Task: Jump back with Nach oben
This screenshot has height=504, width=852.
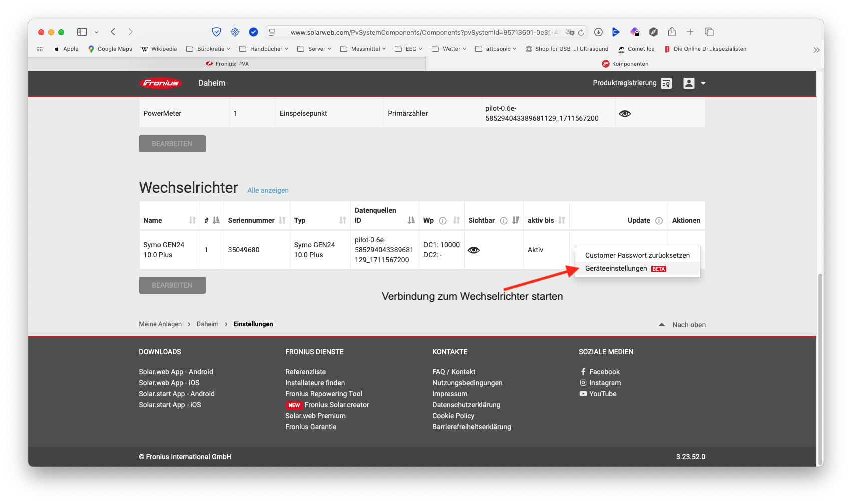Action: pos(682,325)
